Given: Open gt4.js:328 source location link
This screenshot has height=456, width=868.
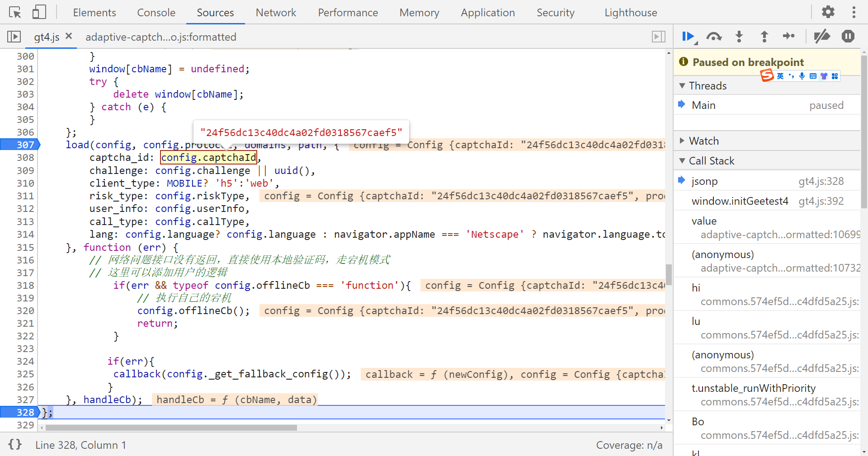Looking at the screenshot, I should tap(821, 181).
